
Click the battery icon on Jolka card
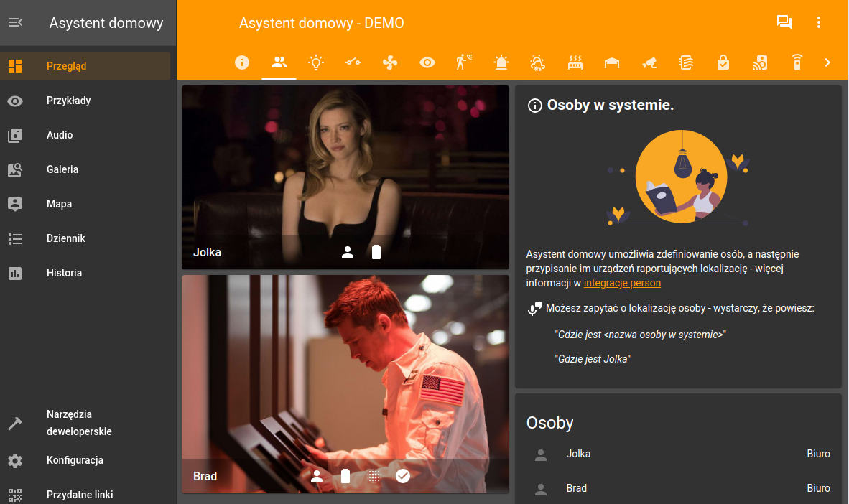pos(376,252)
